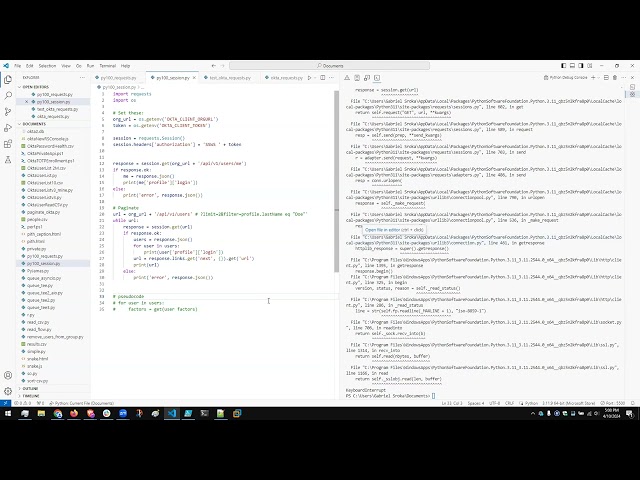Open the Extensions view
The image size is (640, 480).
point(8,144)
